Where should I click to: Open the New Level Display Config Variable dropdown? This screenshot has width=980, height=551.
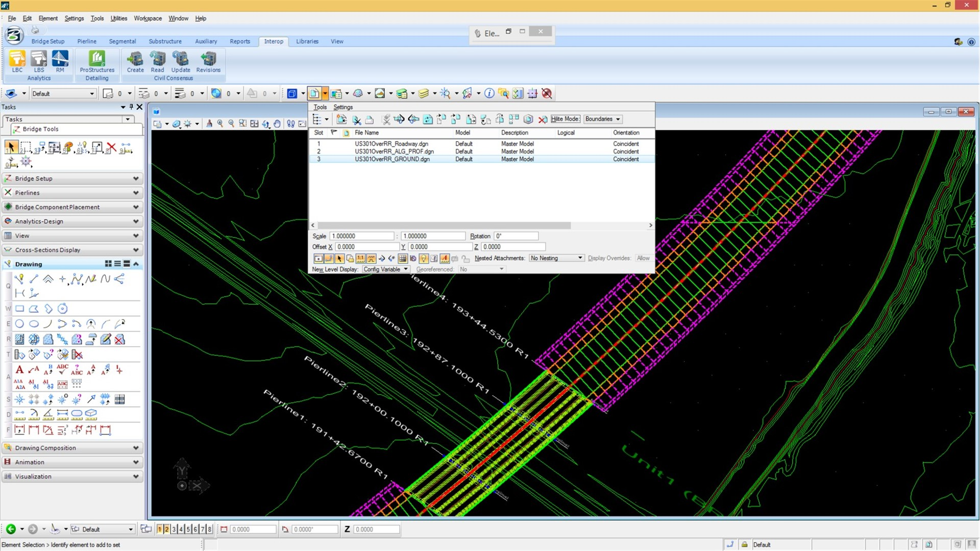click(386, 269)
